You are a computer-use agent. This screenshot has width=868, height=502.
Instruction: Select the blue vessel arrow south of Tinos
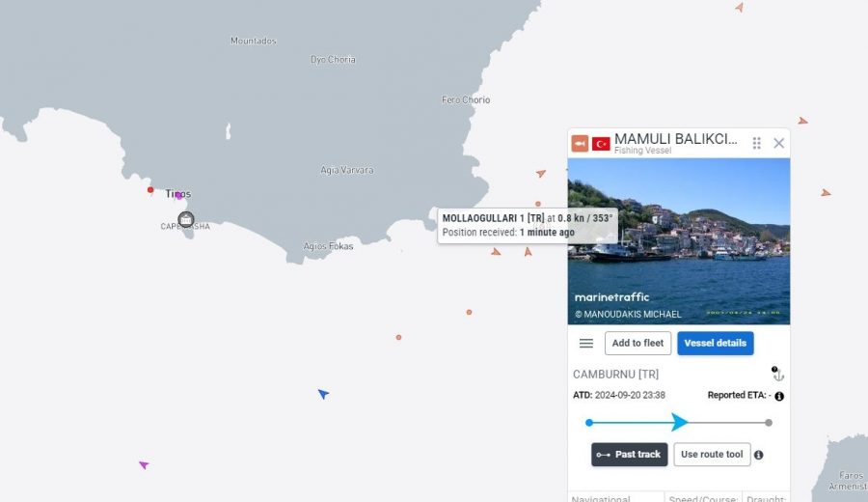[323, 394]
